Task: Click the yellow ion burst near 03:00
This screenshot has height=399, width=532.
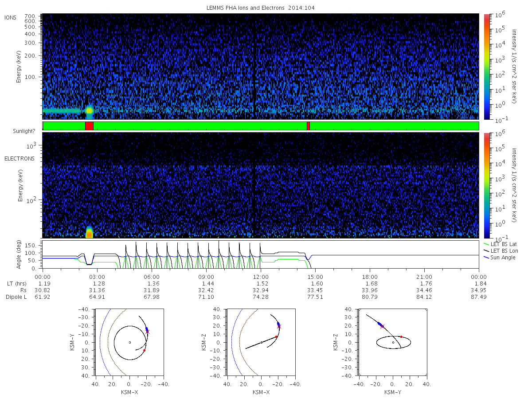Action: [89, 110]
